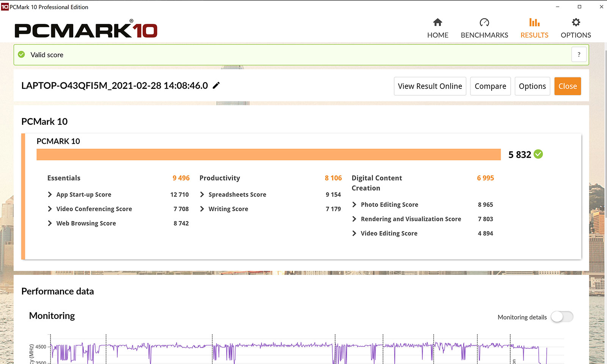The width and height of the screenshot is (607, 364).
Task: Open the Benchmarks gauge icon
Action: click(x=484, y=22)
